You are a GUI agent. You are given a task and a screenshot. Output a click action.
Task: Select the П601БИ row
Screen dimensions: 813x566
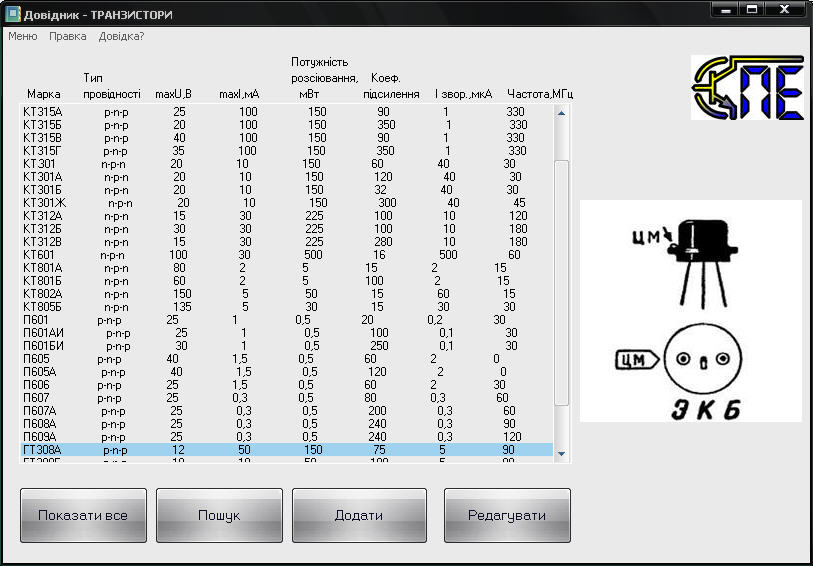(287, 346)
